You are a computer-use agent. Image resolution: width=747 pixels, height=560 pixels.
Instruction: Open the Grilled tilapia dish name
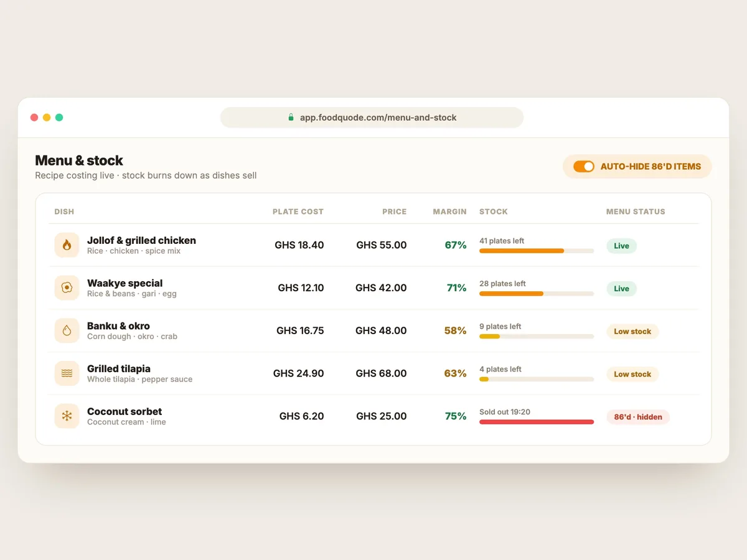[119, 368]
